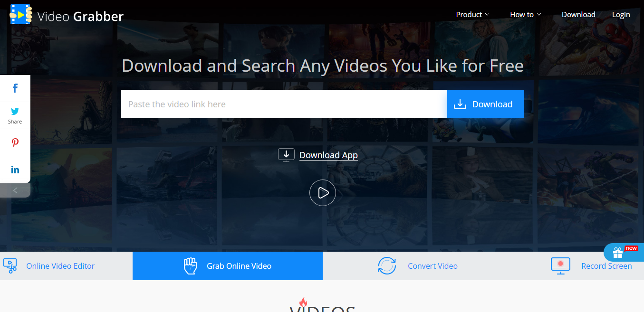
Task: Open the Download page in navigation
Action: tap(578, 15)
